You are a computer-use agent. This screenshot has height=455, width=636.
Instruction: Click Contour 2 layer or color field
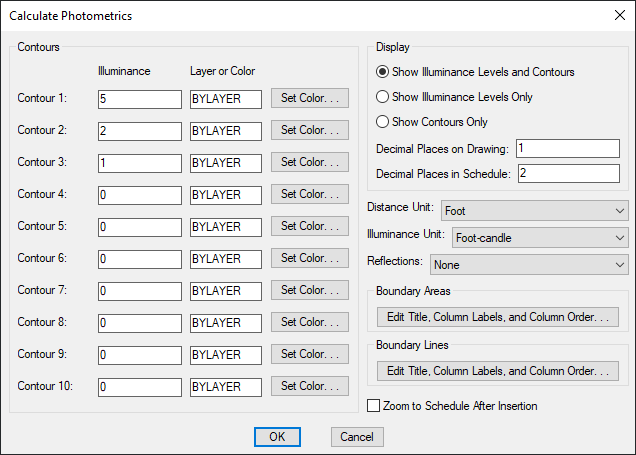(226, 131)
